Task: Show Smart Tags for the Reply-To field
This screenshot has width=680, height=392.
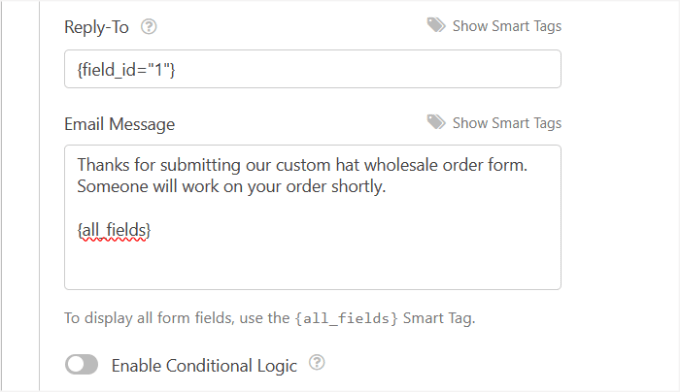Action: pyautogui.click(x=507, y=26)
